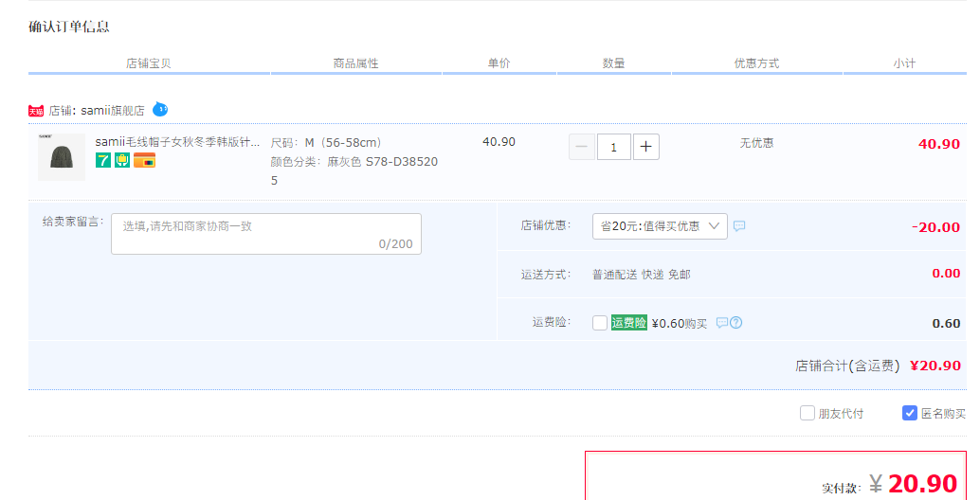Click the 商品属性 column header
Viewport: 980px width, 500px height.
pos(355,63)
